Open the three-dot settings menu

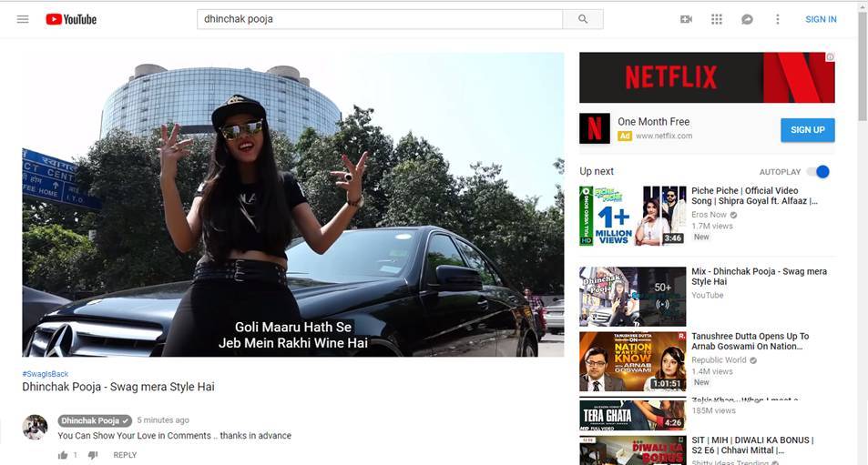(777, 19)
